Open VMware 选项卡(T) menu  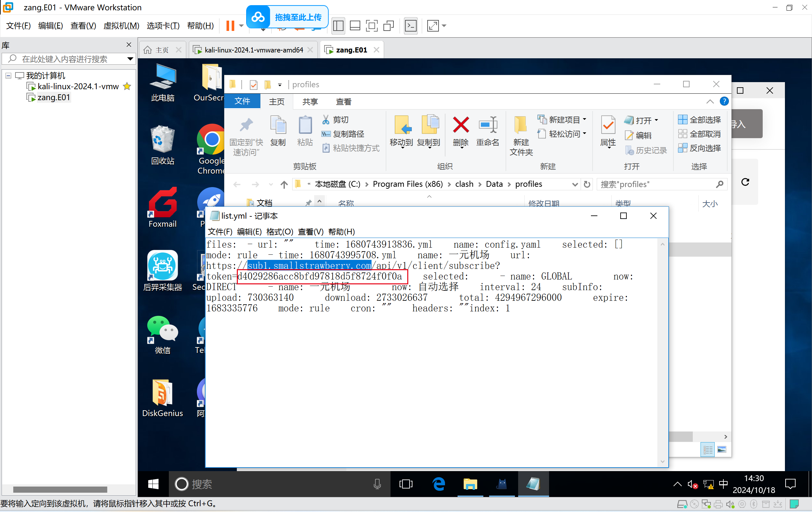coord(163,26)
